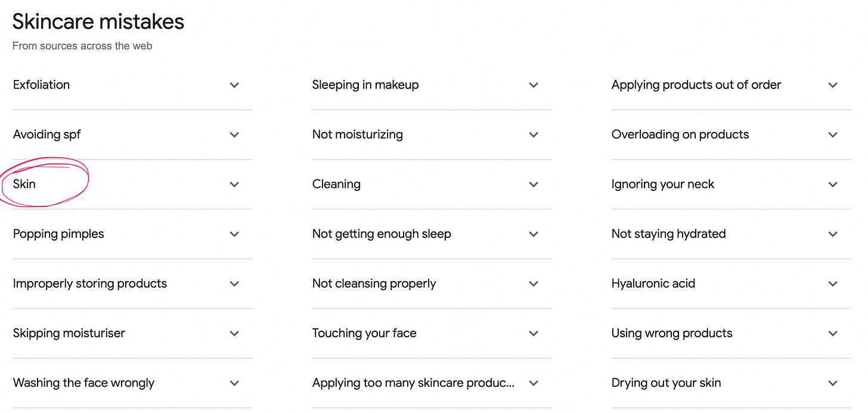Open the Sleeping in makeup chevron
The width and height of the screenshot is (868, 413).
click(x=534, y=85)
